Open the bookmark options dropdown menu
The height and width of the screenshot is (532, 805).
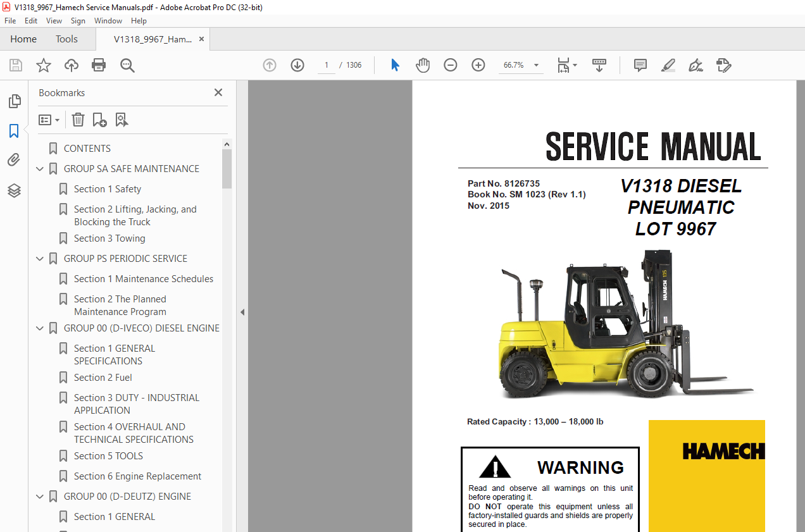click(49, 120)
